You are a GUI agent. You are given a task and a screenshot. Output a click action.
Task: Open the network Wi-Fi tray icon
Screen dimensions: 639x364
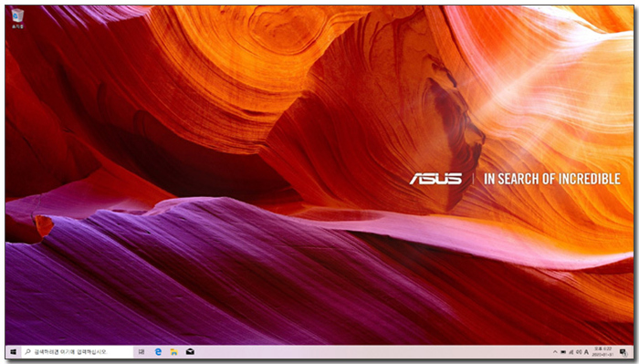pyautogui.click(x=571, y=352)
